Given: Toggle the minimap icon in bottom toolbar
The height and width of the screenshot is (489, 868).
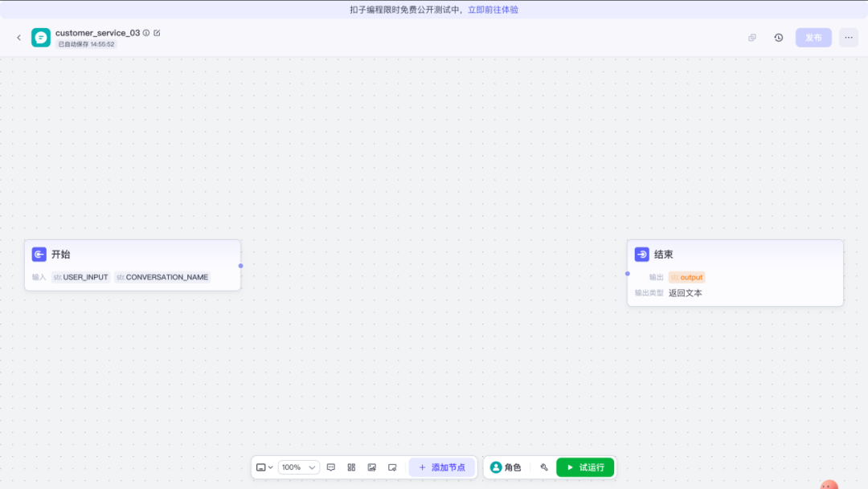Looking at the screenshot, I should coord(392,467).
